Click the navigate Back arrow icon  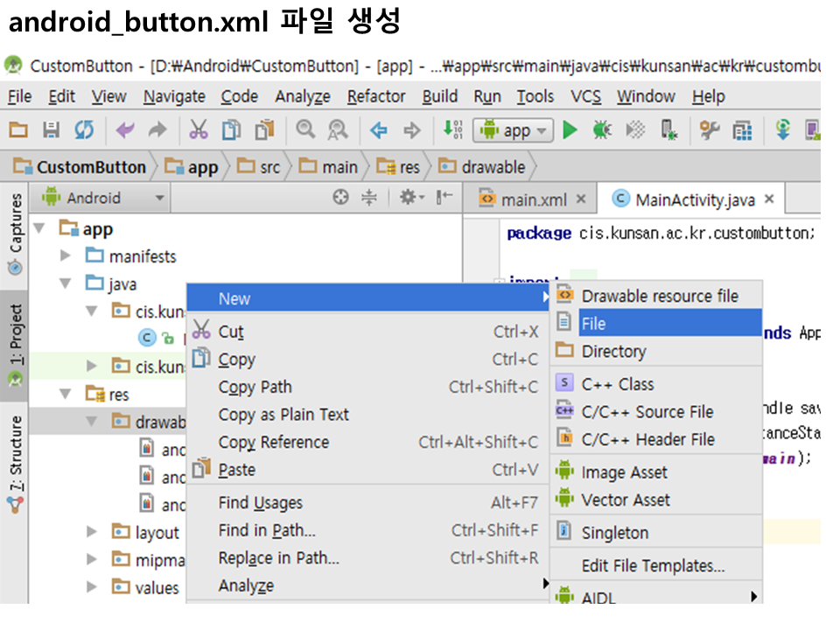[378, 130]
